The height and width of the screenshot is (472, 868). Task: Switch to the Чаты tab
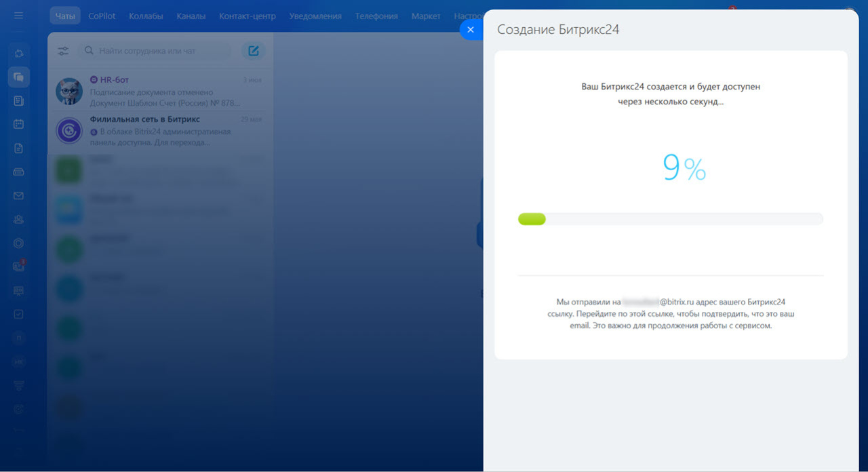point(65,16)
